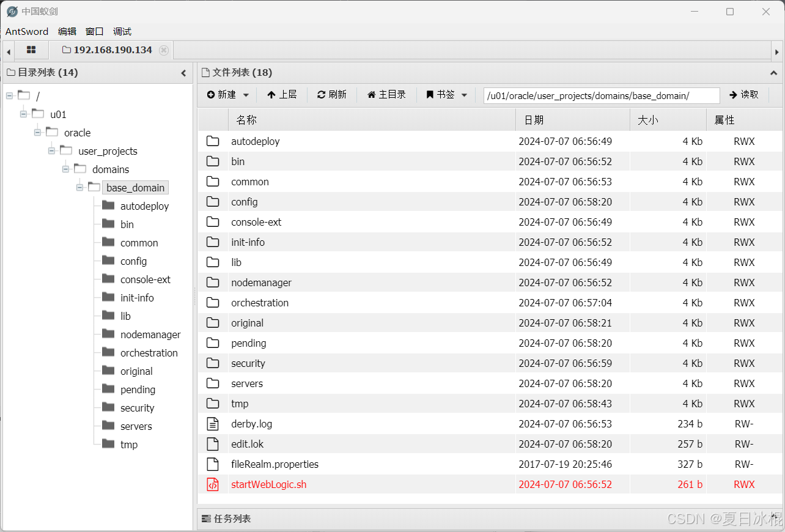Click the nodemanager folder icon in the tree
This screenshot has height=532, width=785.
pos(108,334)
